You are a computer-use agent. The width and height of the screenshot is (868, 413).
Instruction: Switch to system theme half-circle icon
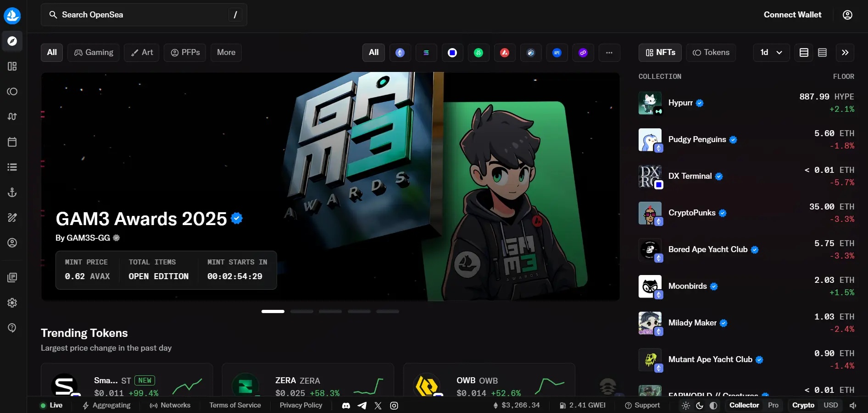pyautogui.click(x=713, y=406)
